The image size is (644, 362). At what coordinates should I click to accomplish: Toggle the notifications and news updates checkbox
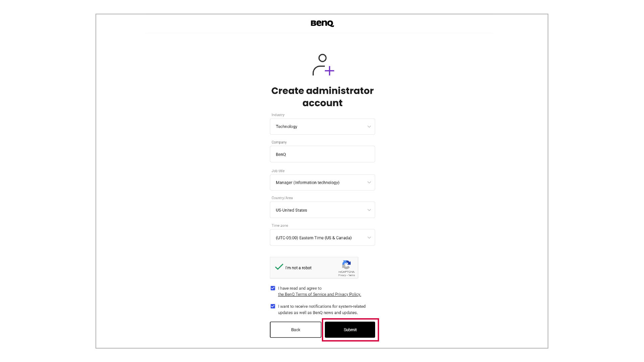(x=273, y=306)
